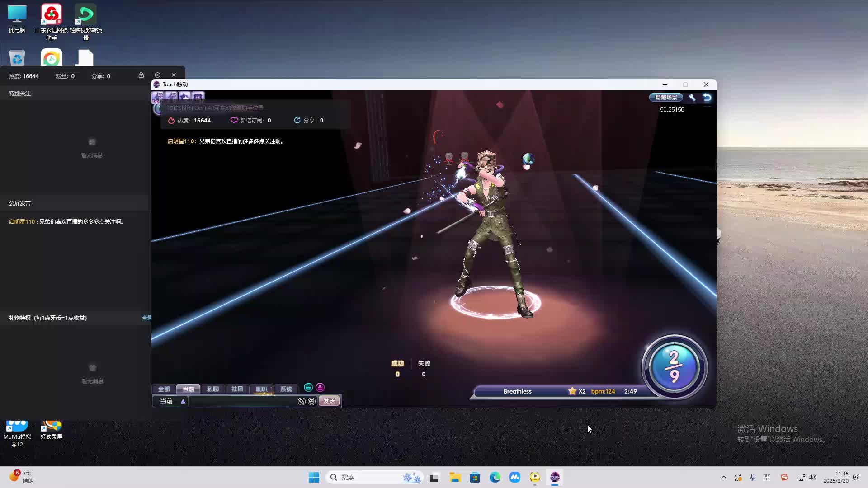Open the livestream panel settings gear icon
This screenshot has height=488, width=868.
click(x=157, y=75)
